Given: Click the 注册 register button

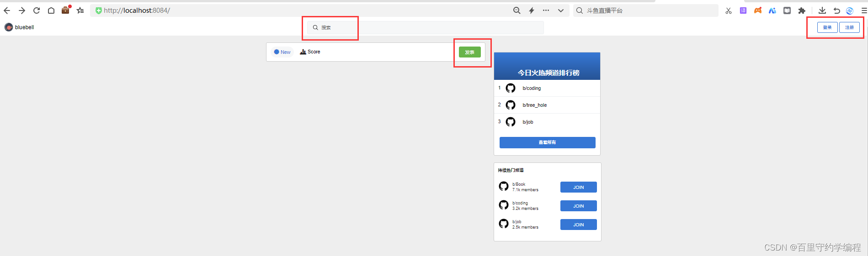Looking at the screenshot, I should (849, 27).
